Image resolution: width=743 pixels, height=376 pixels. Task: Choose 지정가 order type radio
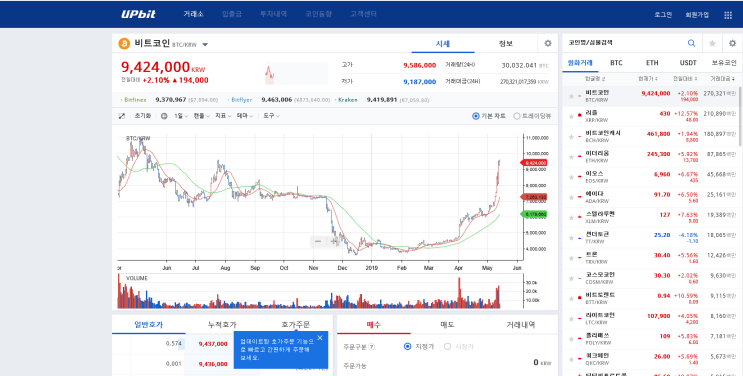(x=408, y=347)
